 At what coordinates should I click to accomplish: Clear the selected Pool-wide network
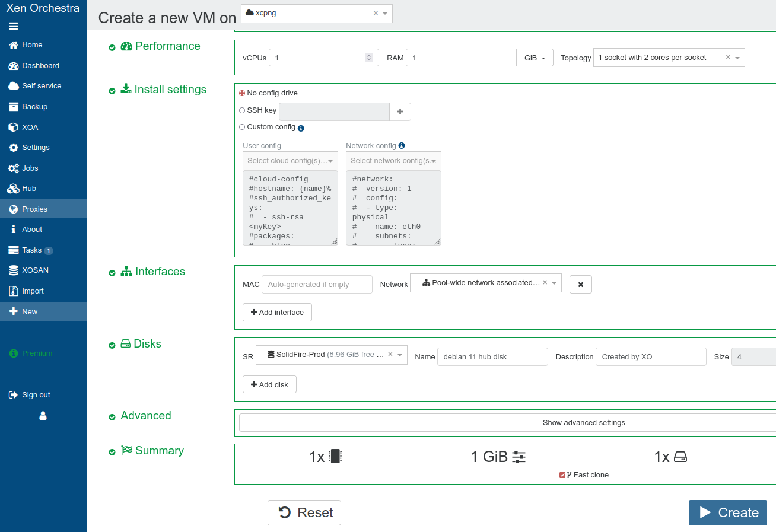coord(545,283)
